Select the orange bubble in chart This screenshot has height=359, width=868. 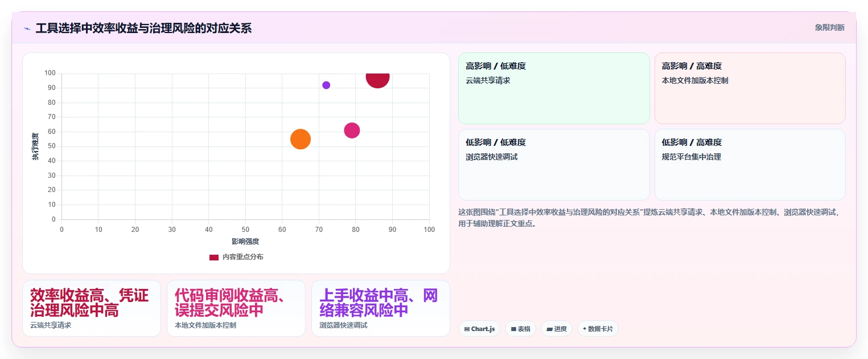pyautogui.click(x=301, y=139)
